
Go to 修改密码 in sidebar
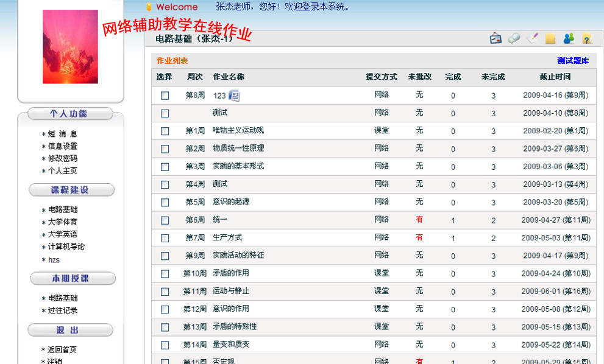62,158
